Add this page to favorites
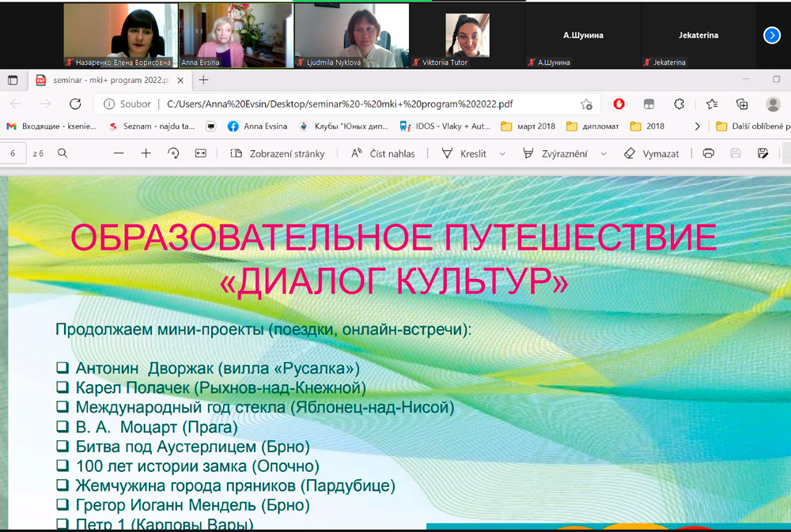This screenshot has width=791, height=532. click(x=586, y=104)
